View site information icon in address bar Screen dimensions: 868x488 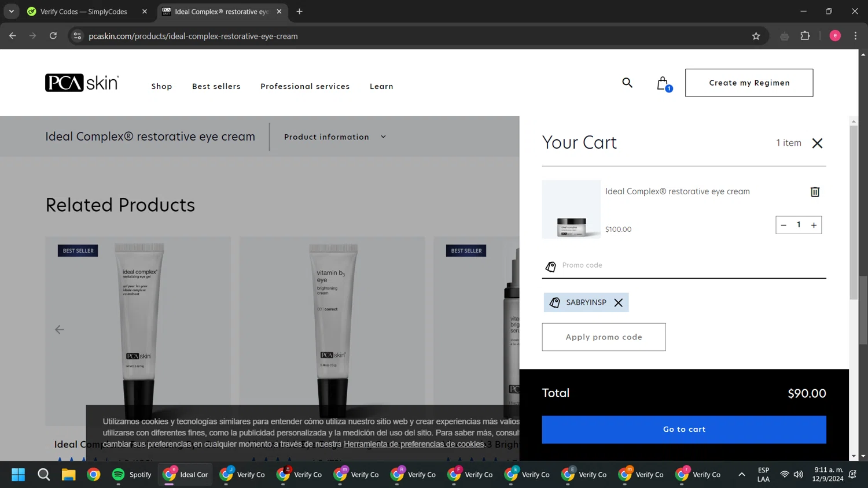pyautogui.click(x=78, y=36)
